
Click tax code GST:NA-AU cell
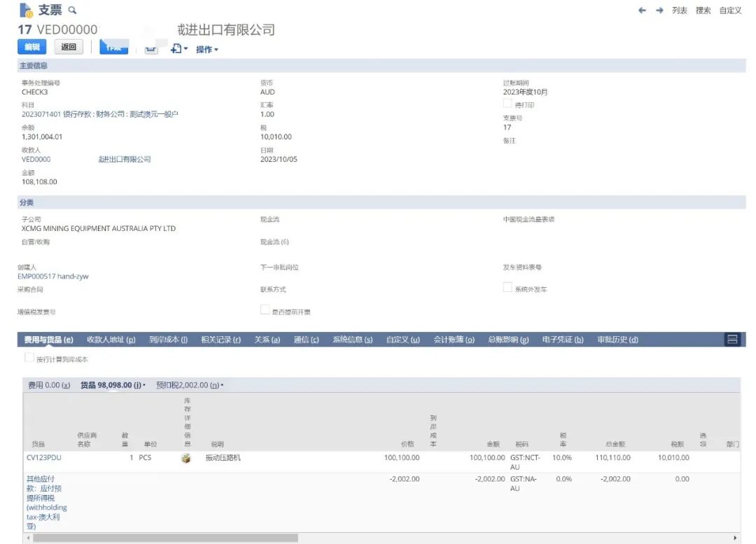524,484
